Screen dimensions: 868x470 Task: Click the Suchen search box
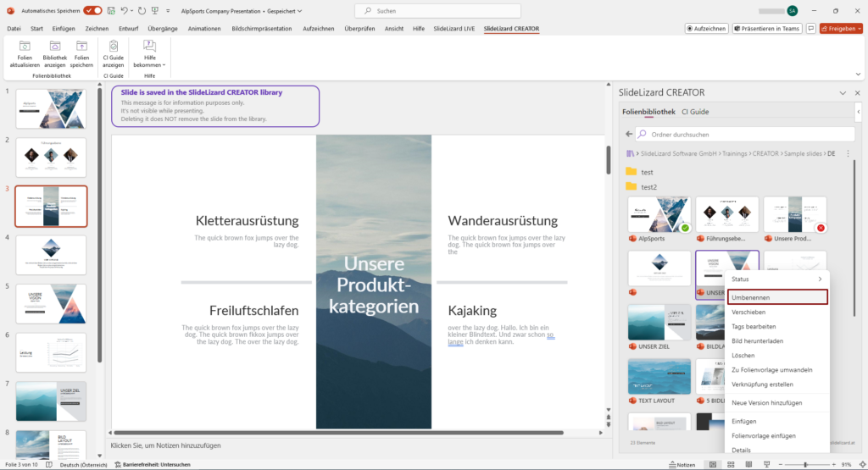click(x=437, y=10)
